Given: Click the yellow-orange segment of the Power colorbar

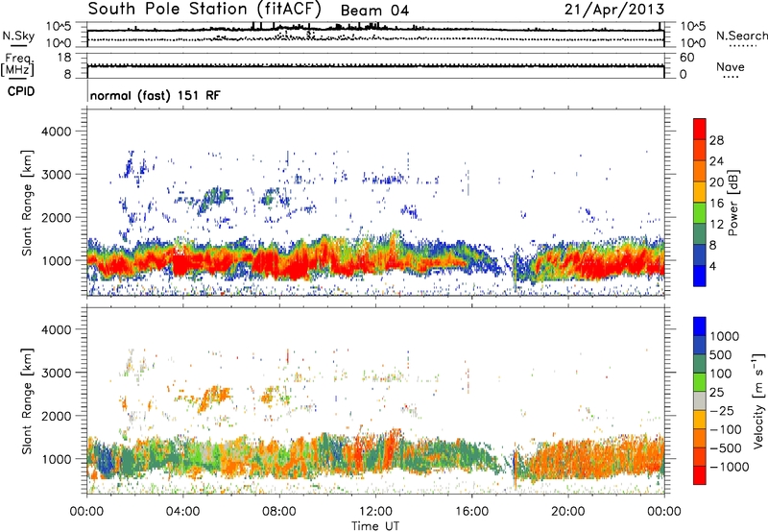Looking at the screenshot, I should tap(700, 191).
